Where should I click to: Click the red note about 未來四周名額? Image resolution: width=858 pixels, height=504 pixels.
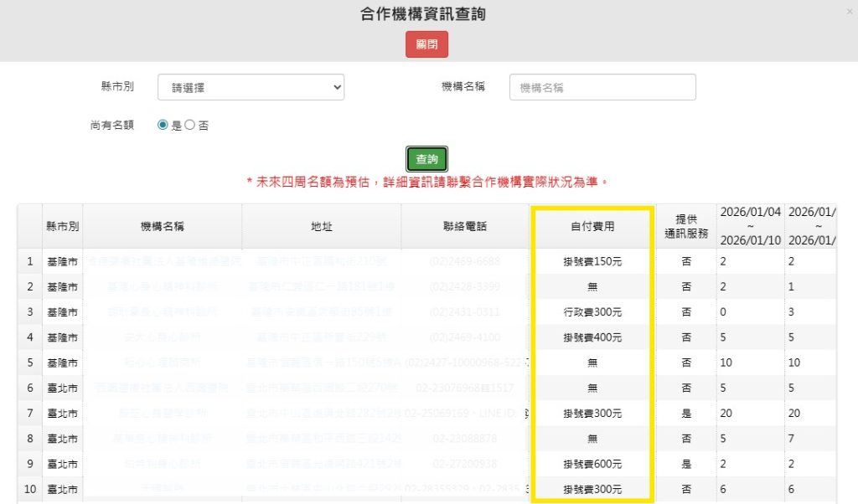(429, 177)
